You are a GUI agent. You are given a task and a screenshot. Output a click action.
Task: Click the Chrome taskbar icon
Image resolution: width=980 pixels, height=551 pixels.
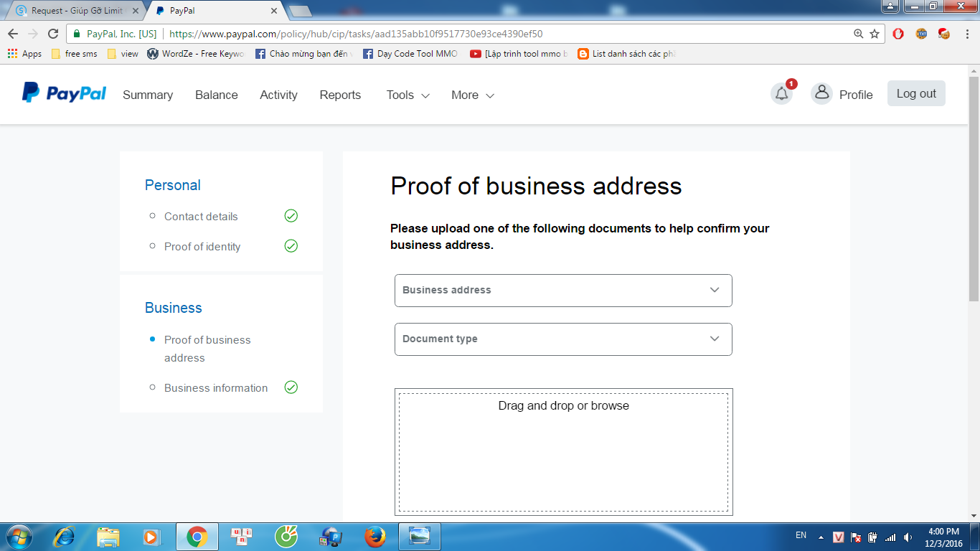(197, 537)
